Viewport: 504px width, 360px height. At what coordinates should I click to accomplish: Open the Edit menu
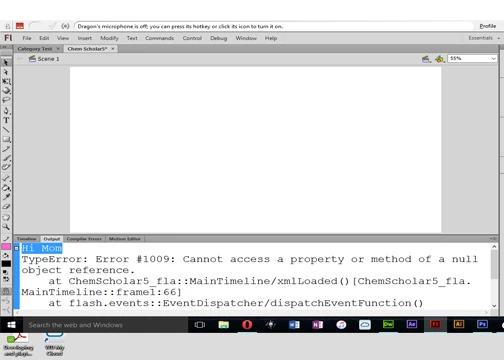tap(44, 38)
